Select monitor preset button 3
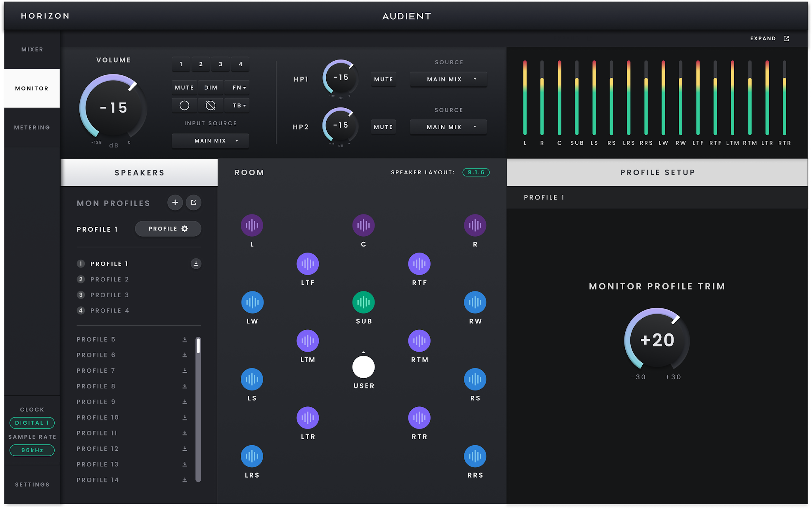 220,64
